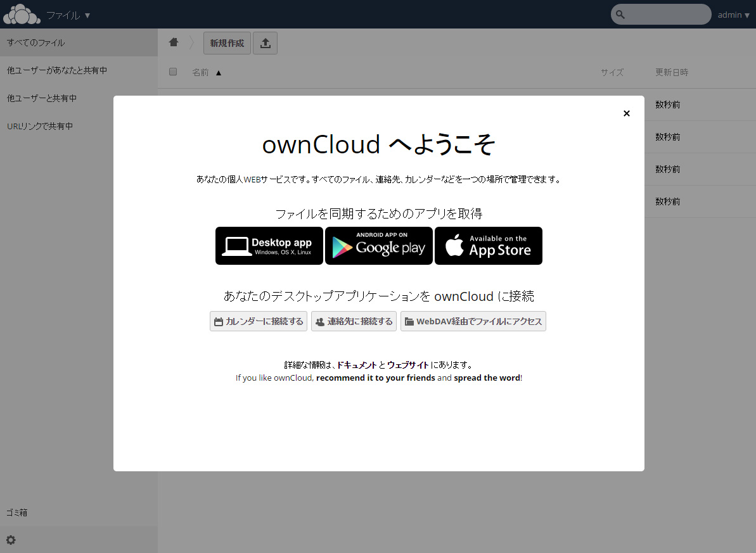Click 連絡先に接続する button
Screen dimensions: 756x553
tap(354, 321)
